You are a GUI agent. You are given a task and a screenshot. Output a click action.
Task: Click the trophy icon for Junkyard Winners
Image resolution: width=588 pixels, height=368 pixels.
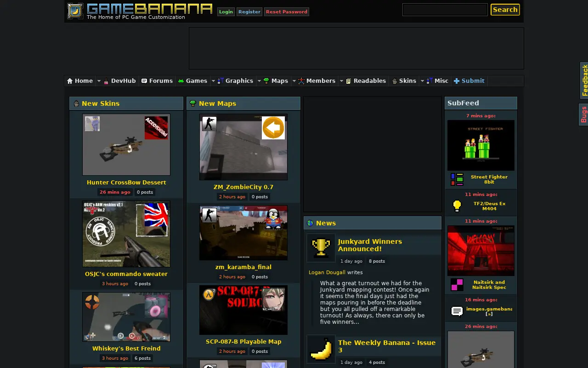tap(321, 247)
